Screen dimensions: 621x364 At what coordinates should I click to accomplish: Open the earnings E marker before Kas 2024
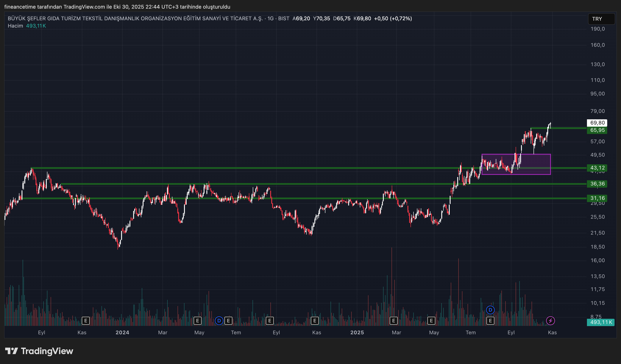point(315,321)
